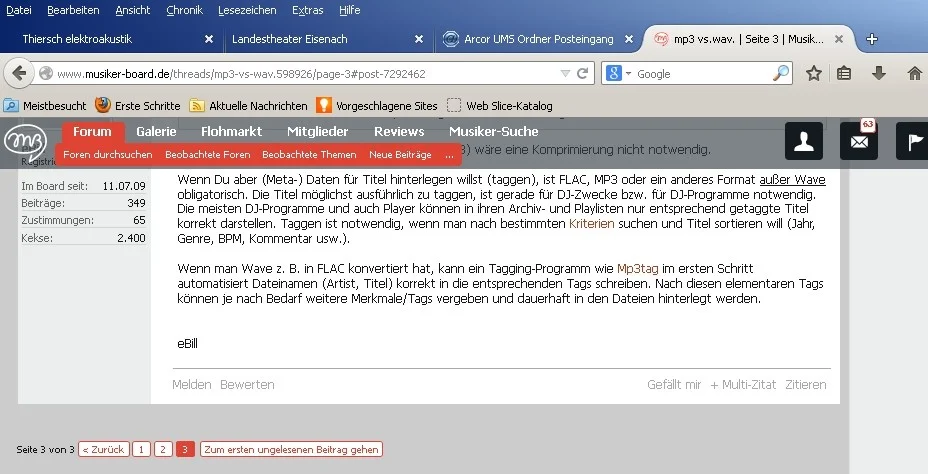This screenshot has height=474, width=928.
Task: Open the Reviews navigation item
Action: point(399,131)
